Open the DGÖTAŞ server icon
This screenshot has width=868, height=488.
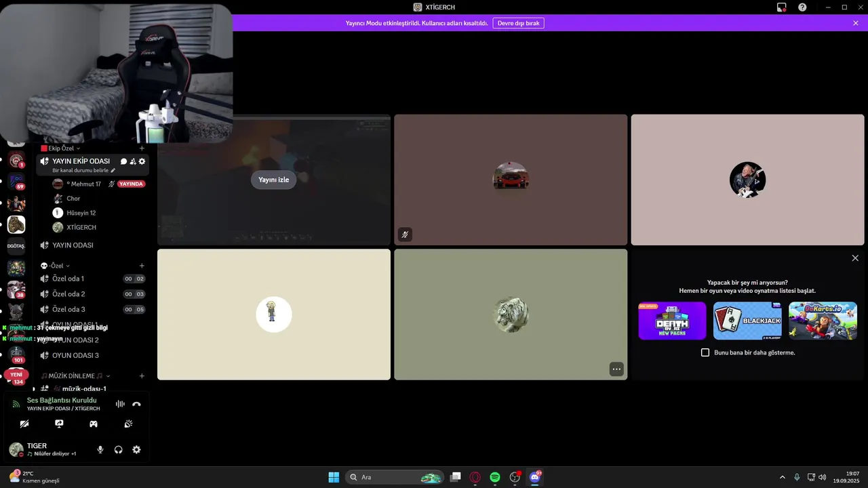[x=16, y=246]
